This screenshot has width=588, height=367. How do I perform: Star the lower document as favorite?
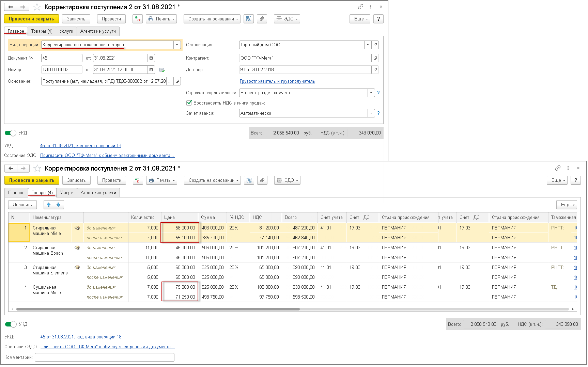pyautogui.click(x=37, y=168)
